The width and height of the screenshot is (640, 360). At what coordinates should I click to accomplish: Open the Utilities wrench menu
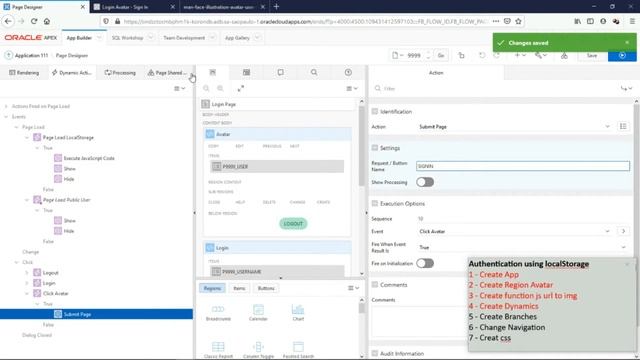541,56
